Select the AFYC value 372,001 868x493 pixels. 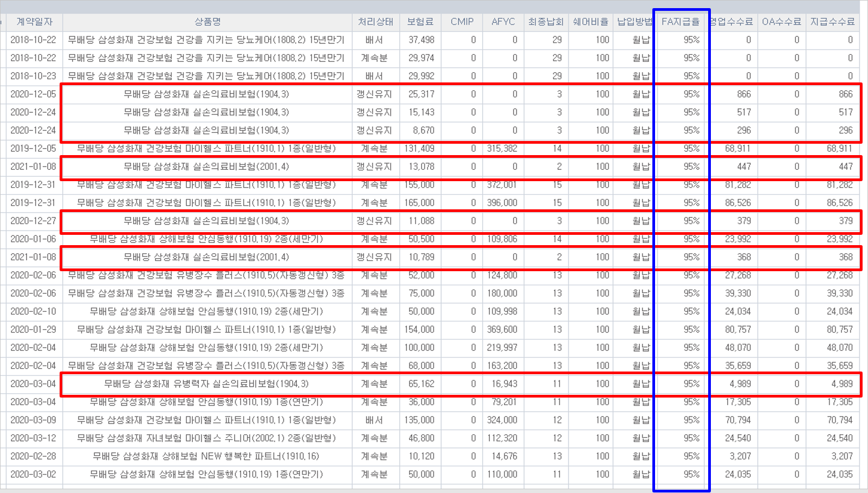tap(502, 185)
